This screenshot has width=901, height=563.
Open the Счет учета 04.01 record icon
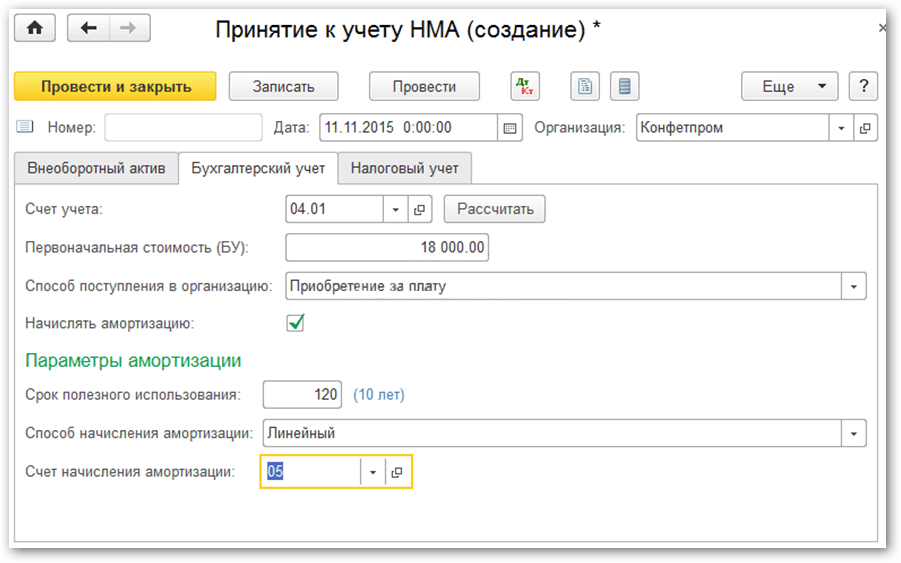click(421, 210)
